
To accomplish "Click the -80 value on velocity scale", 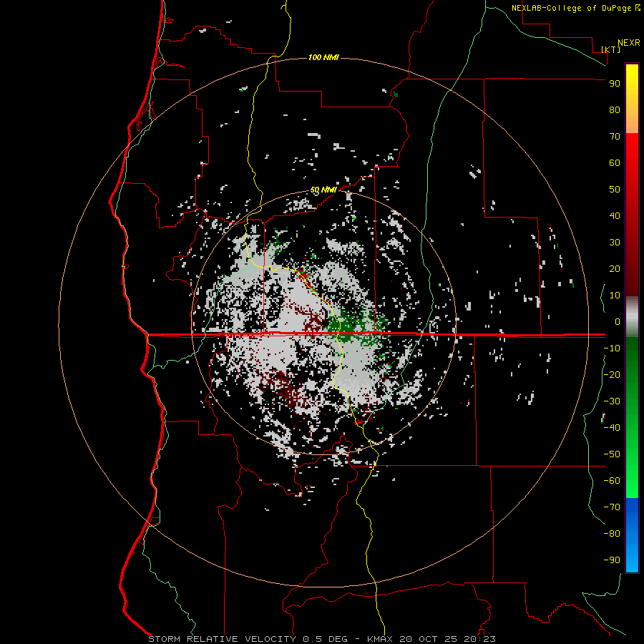I will point(612,534).
